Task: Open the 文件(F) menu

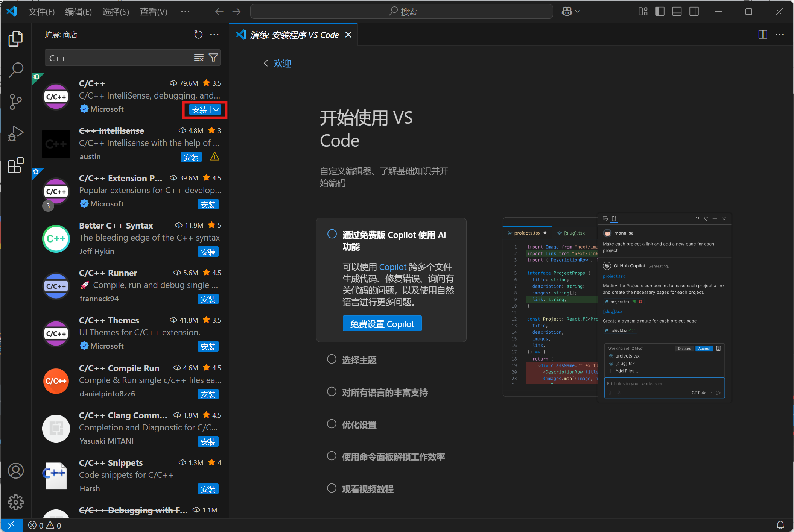Action: [41, 11]
